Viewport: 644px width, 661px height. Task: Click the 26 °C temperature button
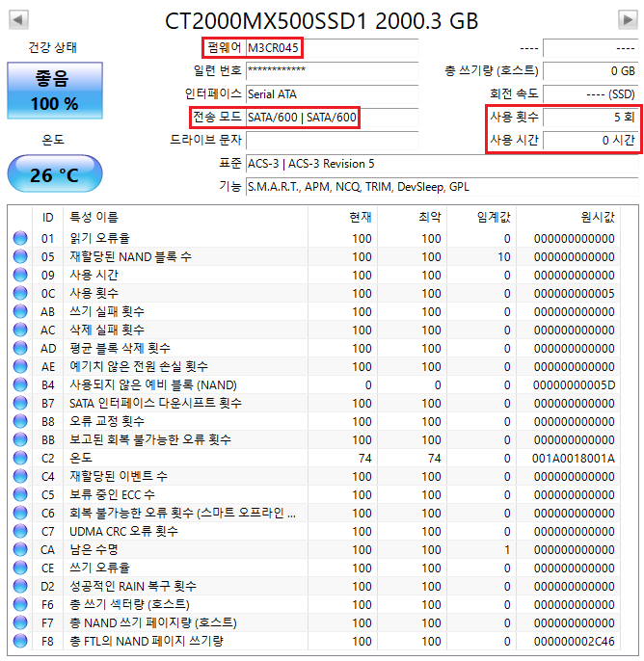click(55, 174)
